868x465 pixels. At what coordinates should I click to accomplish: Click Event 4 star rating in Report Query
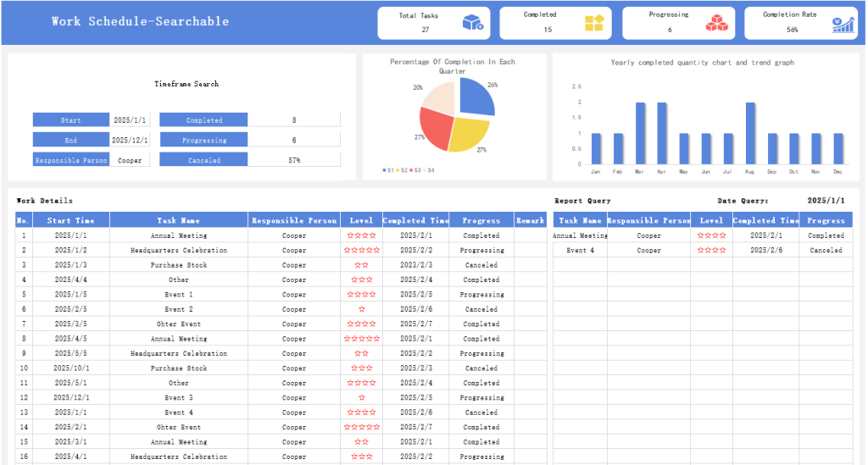pos(711,251)
